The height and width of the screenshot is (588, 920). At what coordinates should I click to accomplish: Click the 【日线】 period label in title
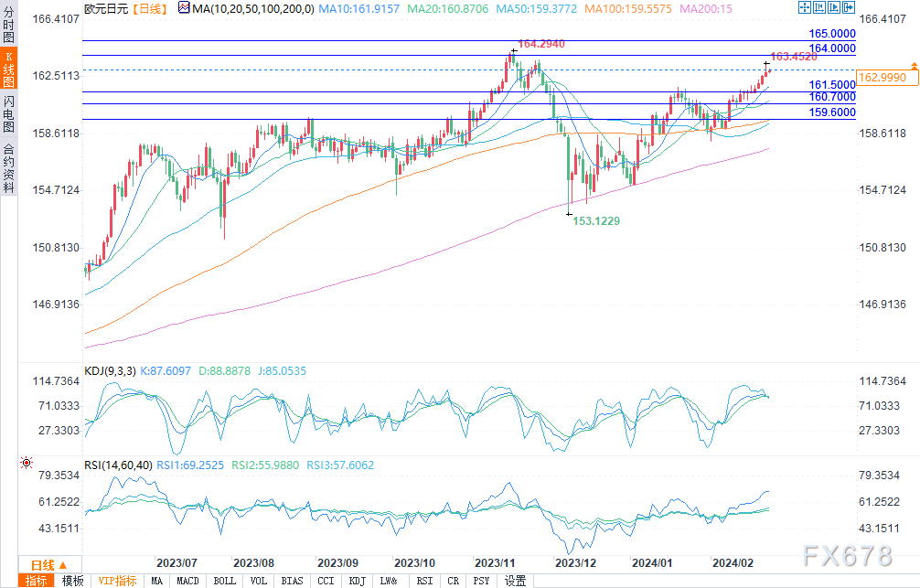point(150,9)
